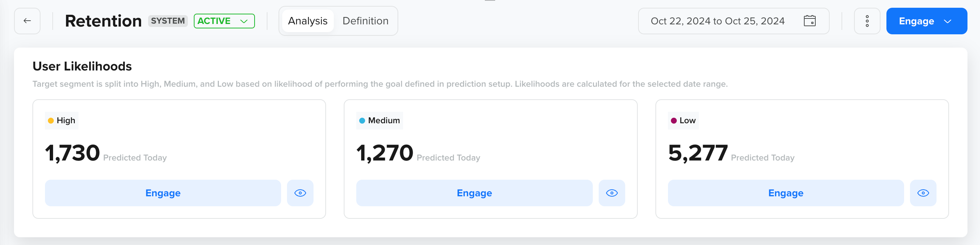Engage the High likelihood segment
The image size is (980, 245).
[x=163, y=193]
